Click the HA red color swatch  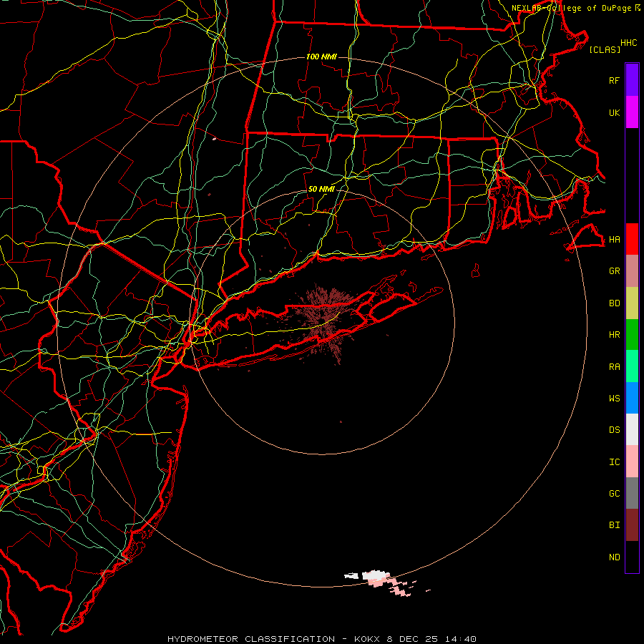(632, 239)
